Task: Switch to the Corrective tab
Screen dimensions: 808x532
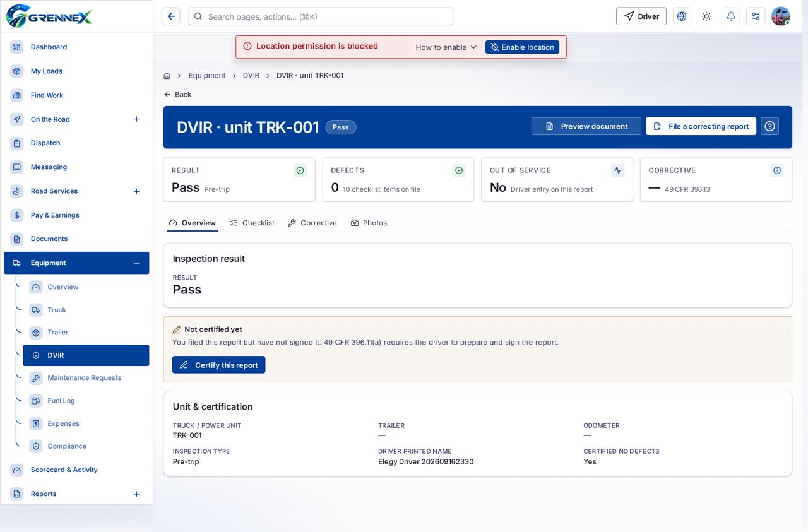Action: (x=312, y=223)
